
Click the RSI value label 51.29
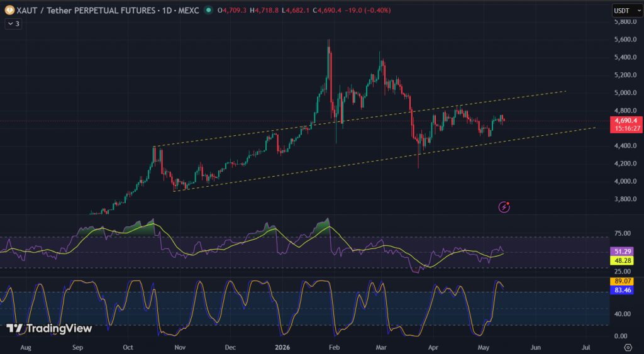coord(622,252)
